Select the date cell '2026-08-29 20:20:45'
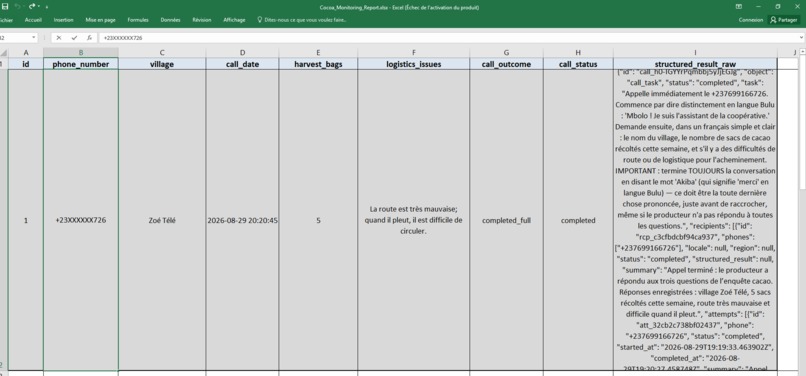The width and height of the screenshot is (806, 376). 242,220
